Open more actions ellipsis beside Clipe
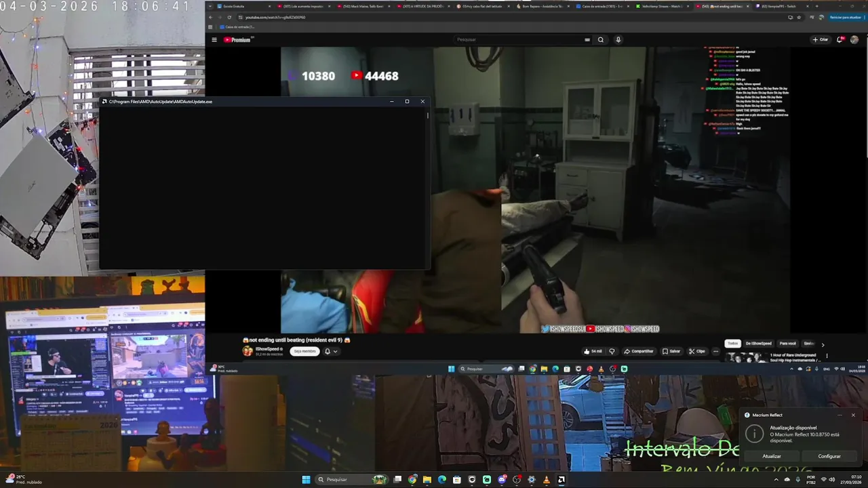Screen dimensions: 868x488 (715, 351)
